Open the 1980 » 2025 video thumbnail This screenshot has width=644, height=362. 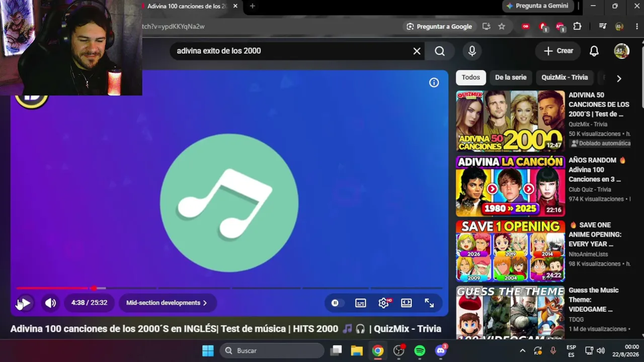coord(510,186)
